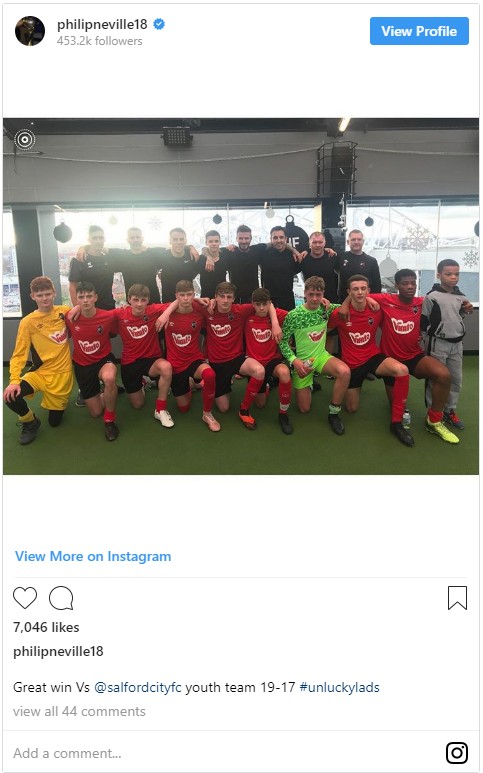Open the philipneville18 profile avatar
This screenshot has height=773, width=483.
click(x=30, y=31)
